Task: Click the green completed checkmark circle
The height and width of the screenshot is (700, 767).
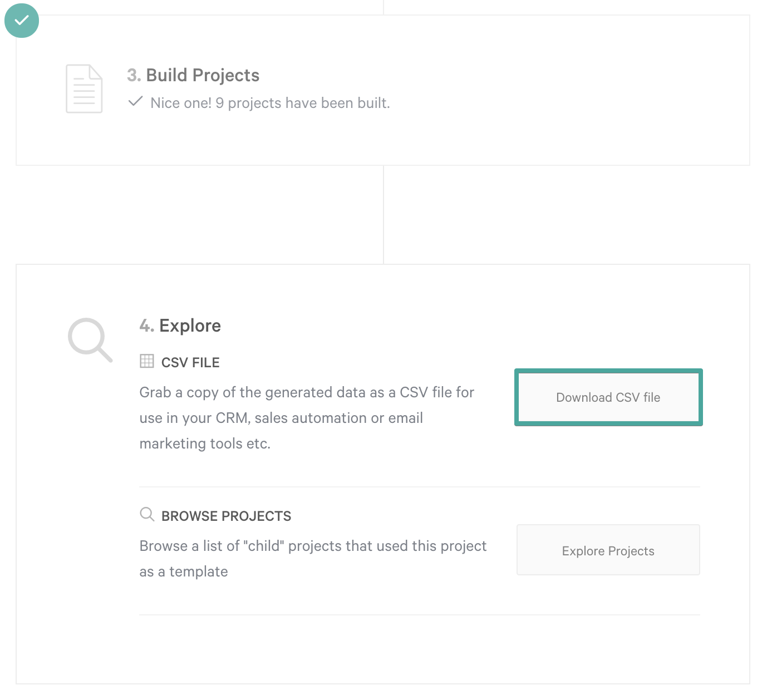Action: point(22,21)
